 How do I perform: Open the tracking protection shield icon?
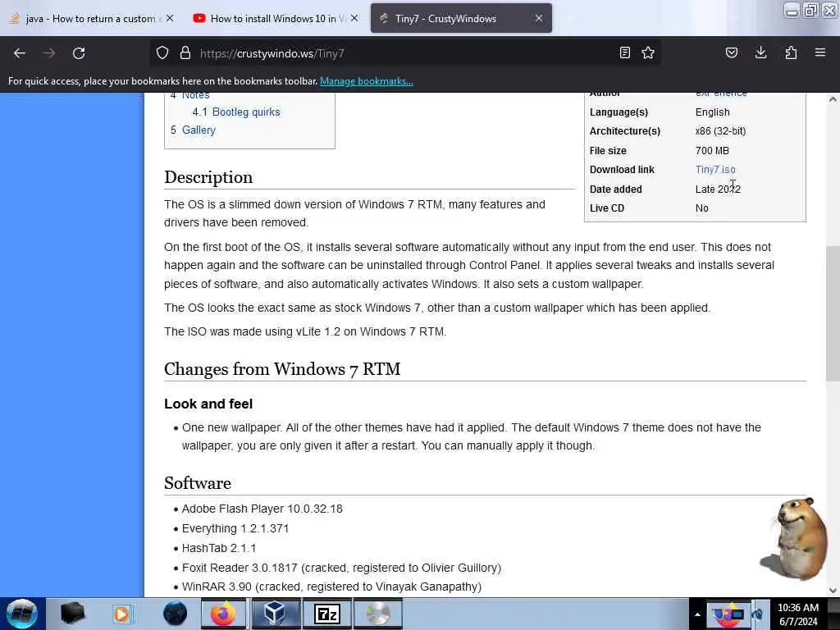(162, 53)
